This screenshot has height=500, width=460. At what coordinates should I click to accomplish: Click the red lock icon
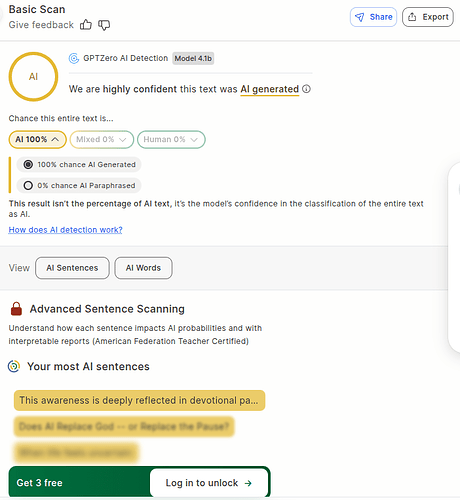point(16,309)
